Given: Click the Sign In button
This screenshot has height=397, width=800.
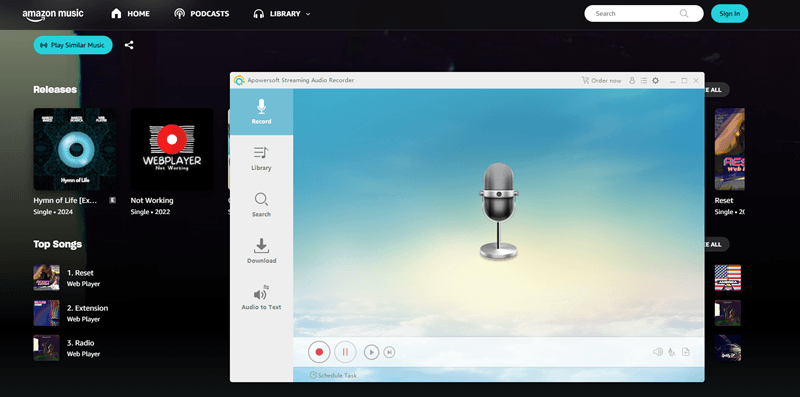Looking at the screenshot, I should (730, 14).
